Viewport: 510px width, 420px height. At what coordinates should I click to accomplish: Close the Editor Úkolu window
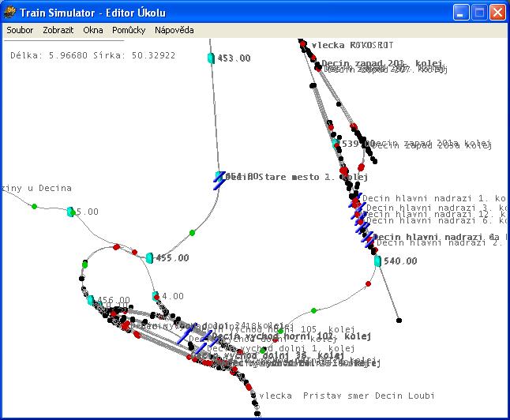497,13
